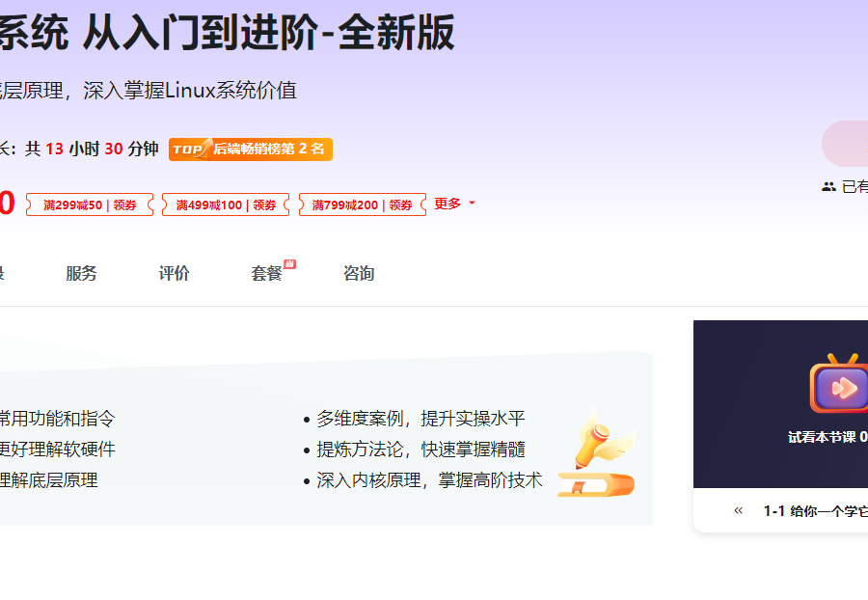Viewport: 868px width, 600px height.
Task: Claim the 满299减50 coupon via 领券
Action: pyautogui.click(x=126, y=204)
